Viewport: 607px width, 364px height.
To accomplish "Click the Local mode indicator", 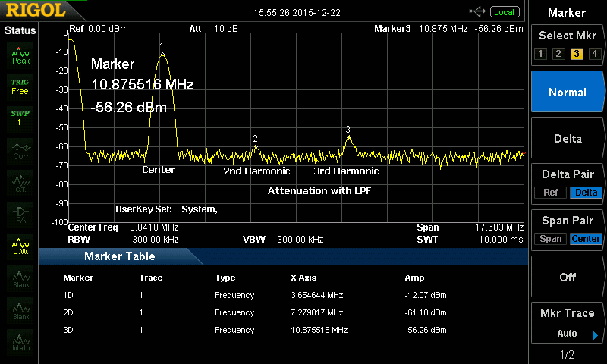I will point(504,11).
